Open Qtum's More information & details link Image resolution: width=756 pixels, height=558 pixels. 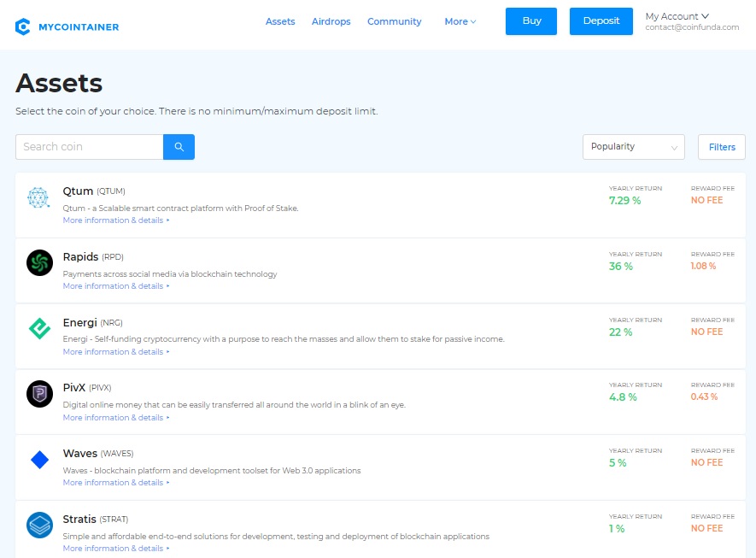click(x=115, y=220)
